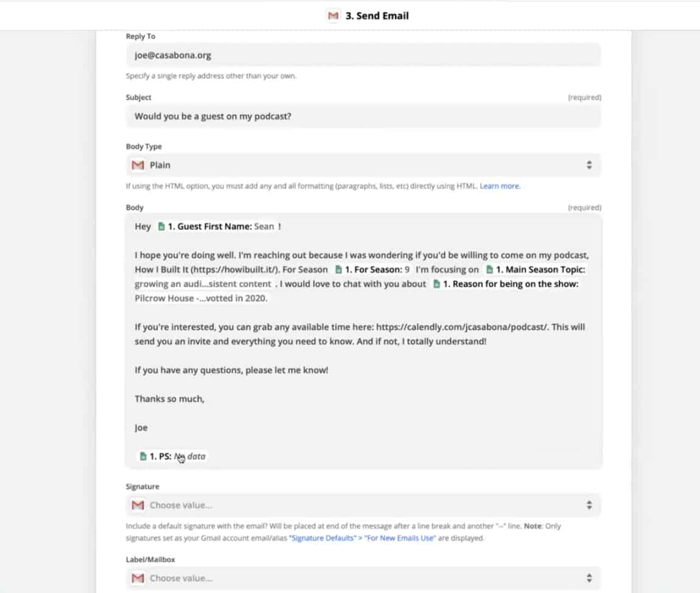The width and height of the screenshot is (700, 593).
Task: Click the PS field sheet icon
Action: pyautogui.click(x=143, y=456)
